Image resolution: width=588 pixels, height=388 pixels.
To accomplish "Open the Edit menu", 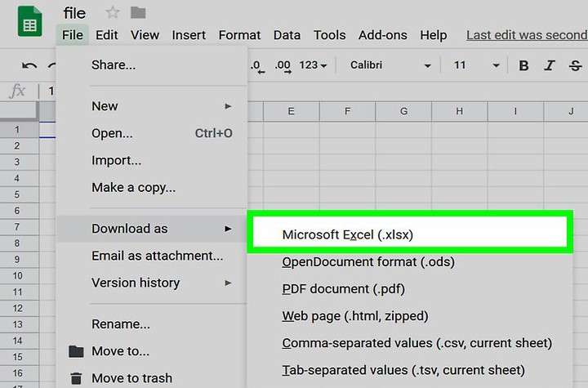I will (x=106, y=35).
